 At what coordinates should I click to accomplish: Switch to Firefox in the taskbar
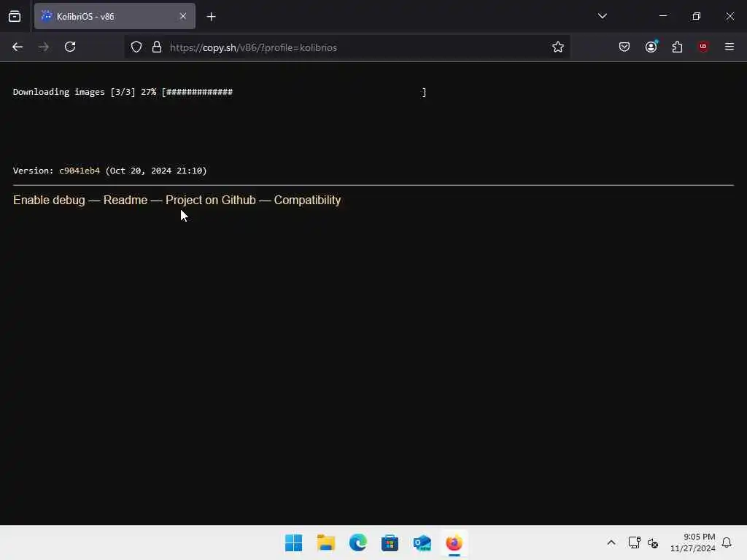pos(454,542)
